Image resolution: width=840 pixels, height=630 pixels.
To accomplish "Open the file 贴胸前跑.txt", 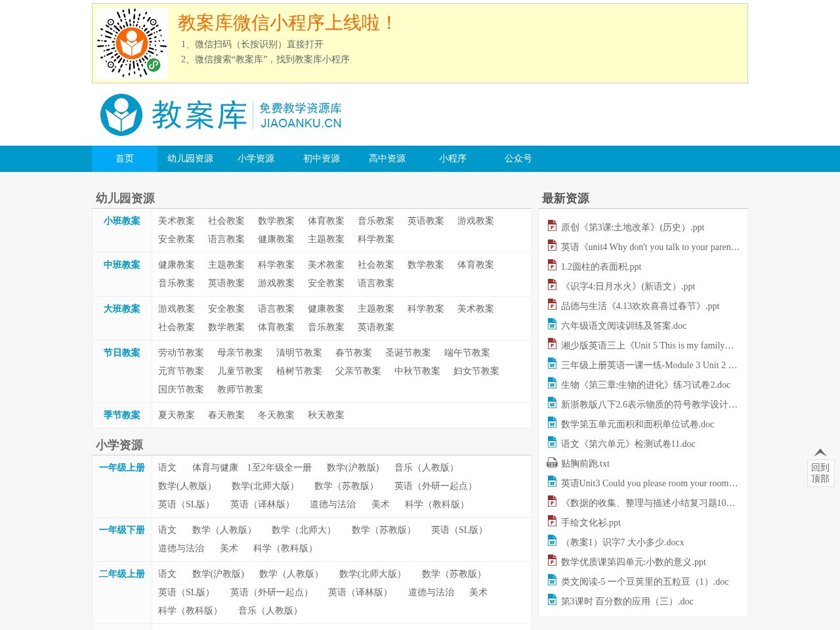I will pos(585,464).
